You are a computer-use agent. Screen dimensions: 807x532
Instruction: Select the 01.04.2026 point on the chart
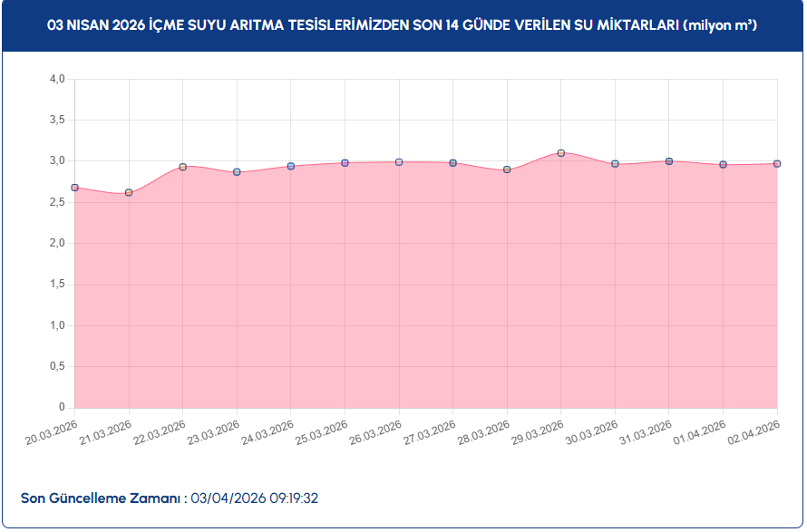[x=723, y=165]
